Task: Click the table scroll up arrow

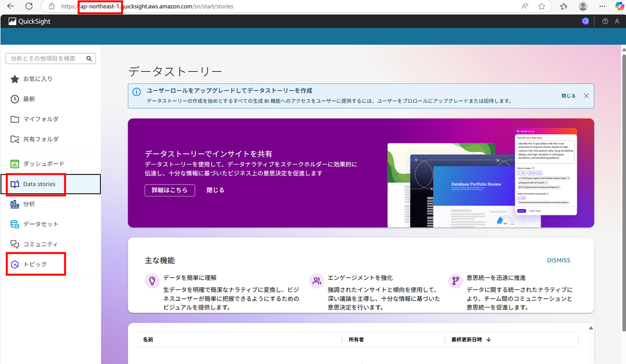Action: [x=591, y=328]
